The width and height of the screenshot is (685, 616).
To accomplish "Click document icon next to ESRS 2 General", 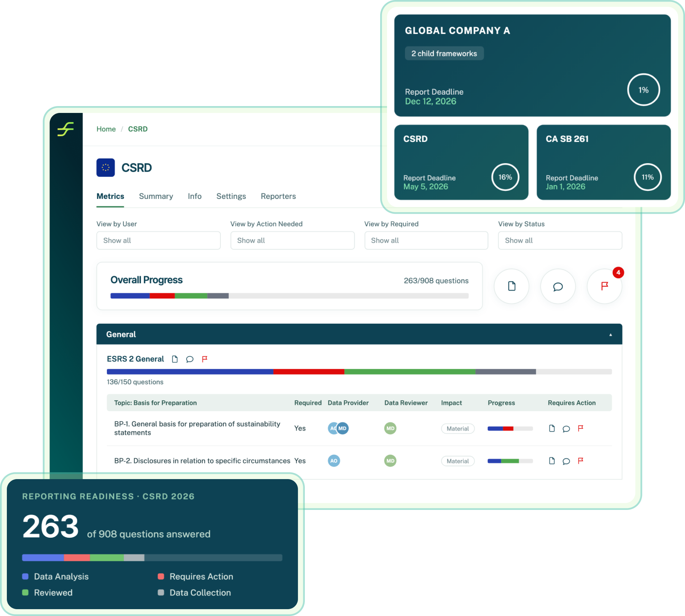I will tap(175, 359).
